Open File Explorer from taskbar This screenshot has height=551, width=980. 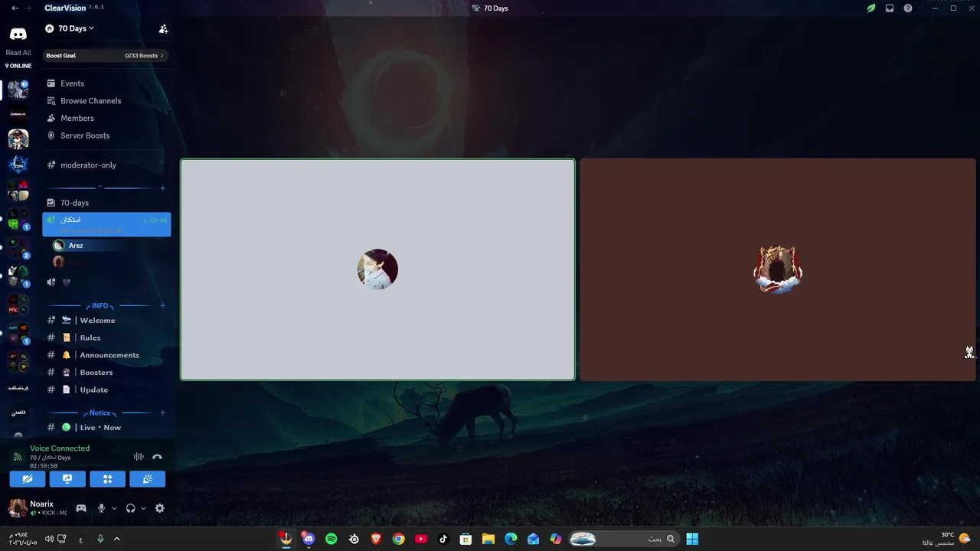coord(488,539)
